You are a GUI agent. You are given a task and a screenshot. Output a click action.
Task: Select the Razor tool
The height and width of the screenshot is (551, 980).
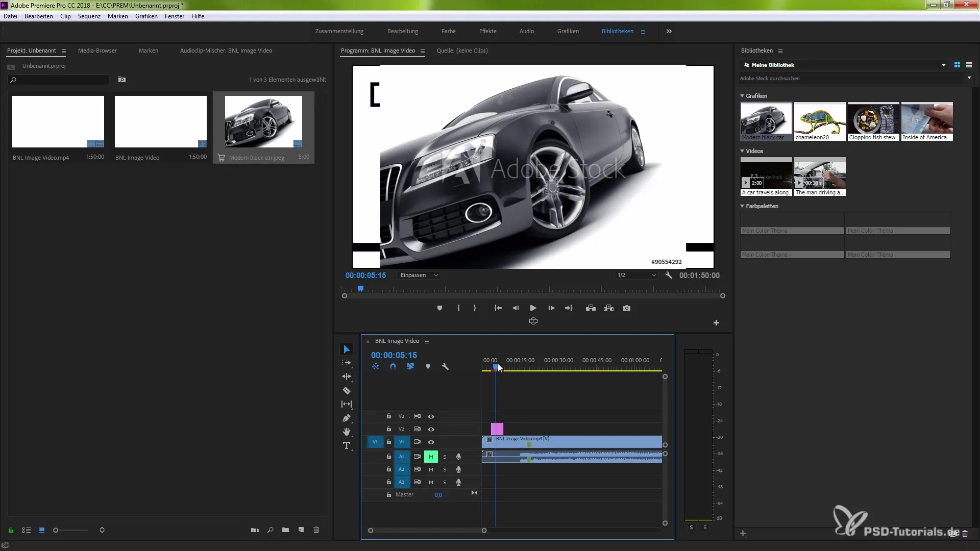pos(347,391)
